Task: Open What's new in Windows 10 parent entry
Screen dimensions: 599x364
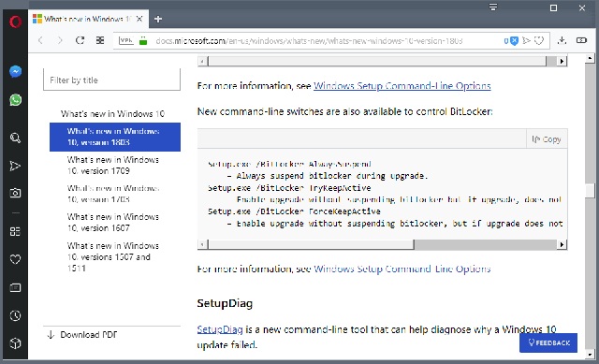Action: [x=112, y=114]
